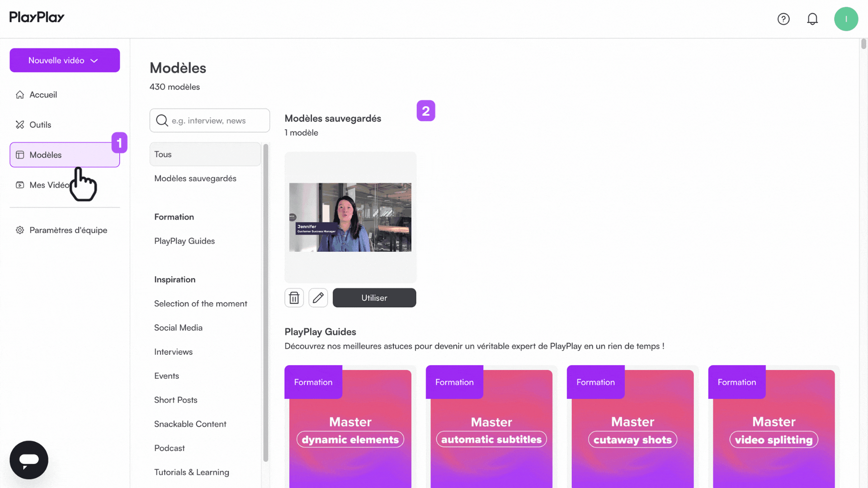Click the green user avatar
The height and width of the screenshot is (488, 868).
(x=846, y=19)
